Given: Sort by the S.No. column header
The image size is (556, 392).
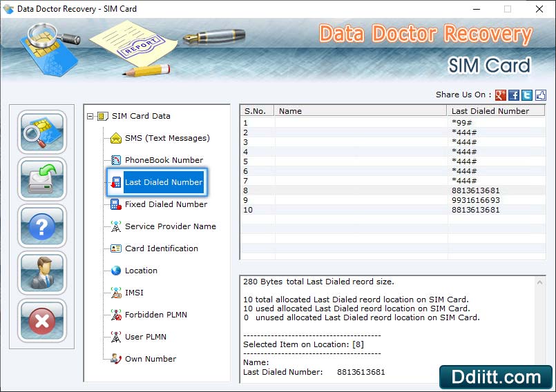Looking at the screenshot, I should click(x=256, y=110).
